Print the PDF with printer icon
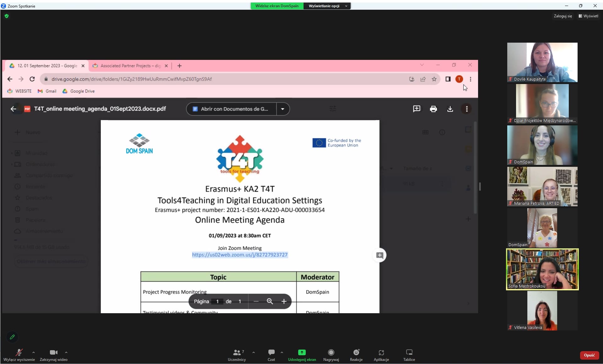Viewport: 603px width, 364px height. pyautogui.click(x=433, y=109)
